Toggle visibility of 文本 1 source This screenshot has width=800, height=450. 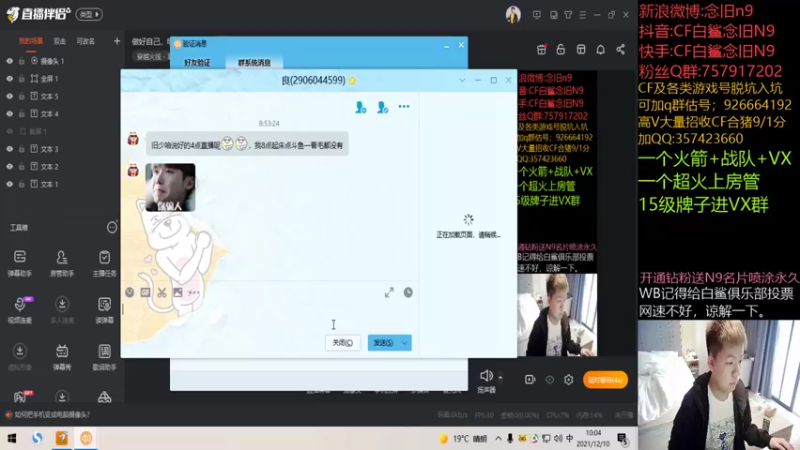pyautogui.click(x=9, y=184)
